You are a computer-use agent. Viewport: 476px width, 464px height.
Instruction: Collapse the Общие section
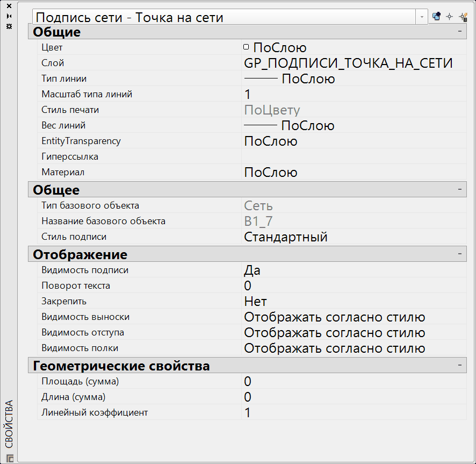[460, 32]
